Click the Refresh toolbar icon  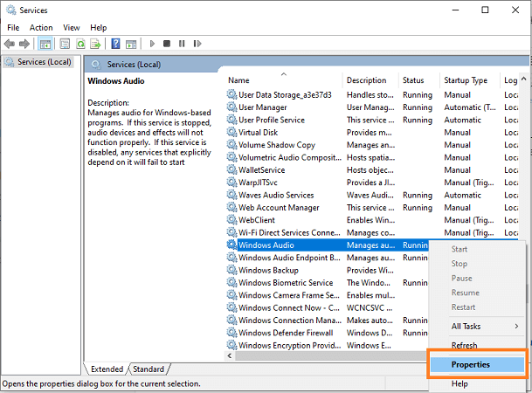[x=80, y=44]
